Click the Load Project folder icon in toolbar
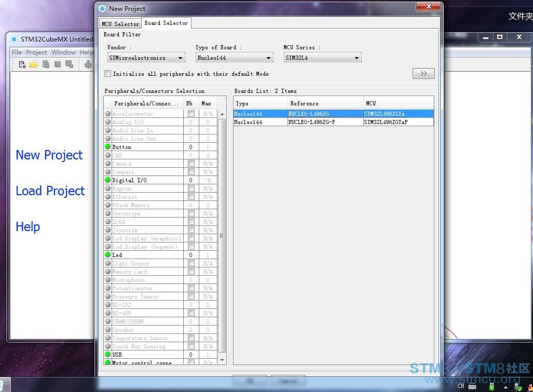The width and height of the screenshot is (533, 392). coord(34,64)
